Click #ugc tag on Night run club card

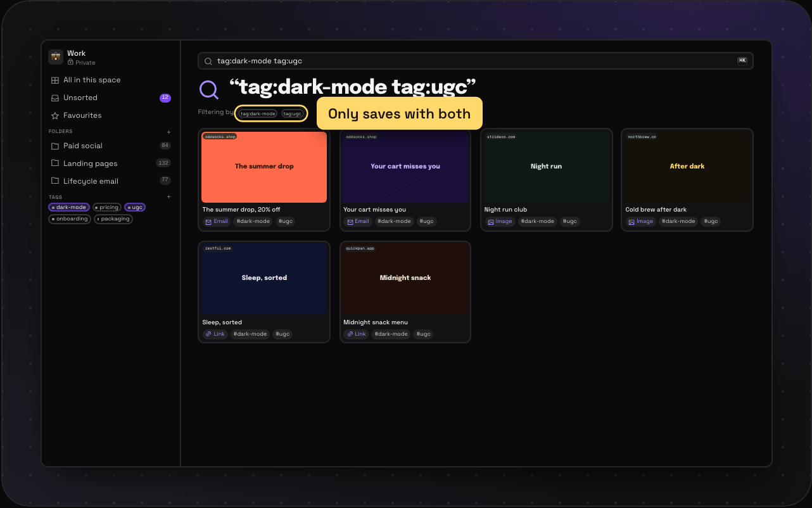point(569,222)
